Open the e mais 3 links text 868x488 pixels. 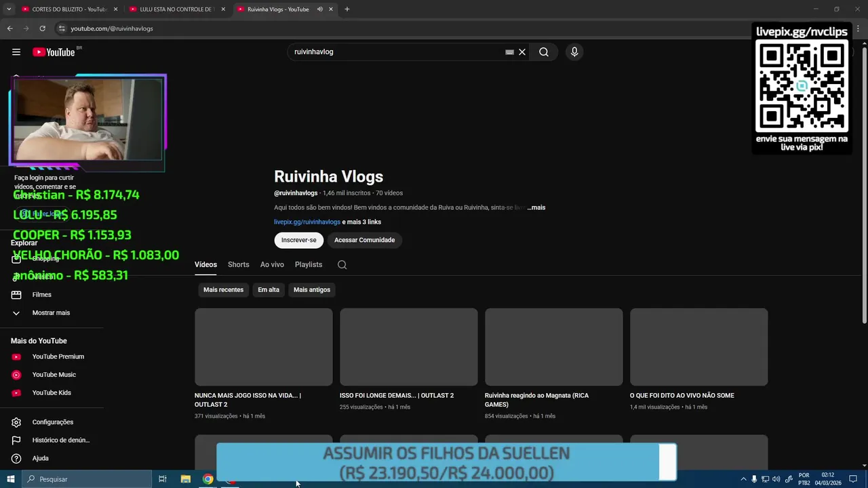tap(361, 222)
